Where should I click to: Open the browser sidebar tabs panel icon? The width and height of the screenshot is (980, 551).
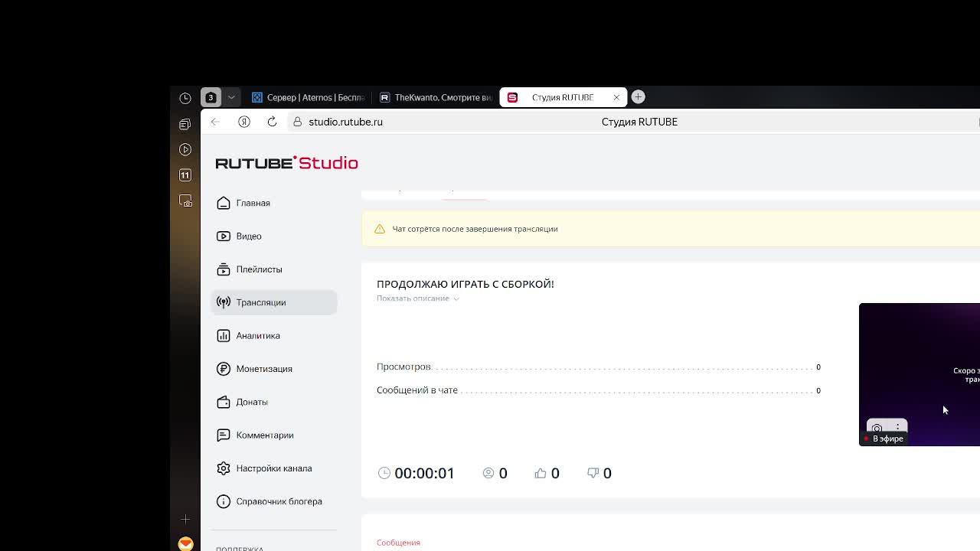pyautogui.click(x=185, y=124)
